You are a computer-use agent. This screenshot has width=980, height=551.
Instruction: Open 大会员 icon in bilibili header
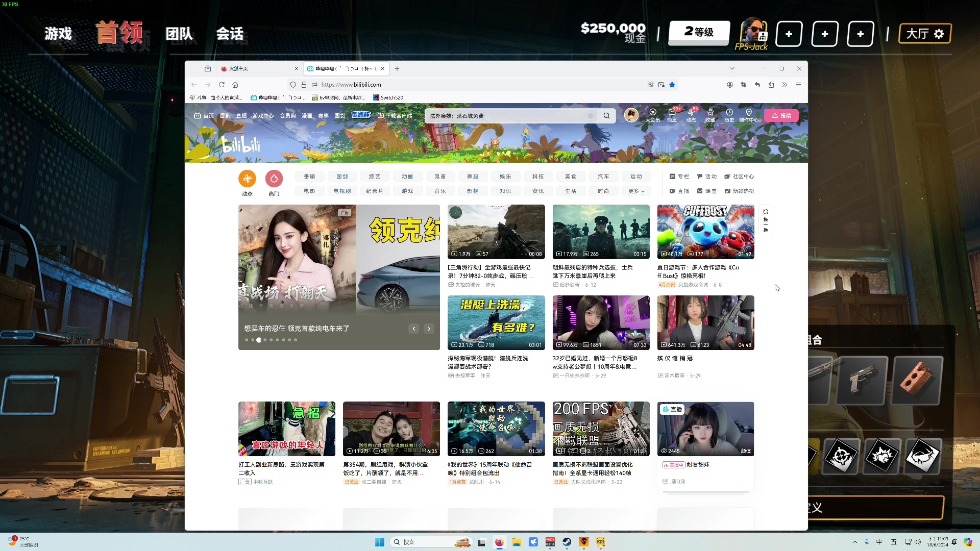coord(653,115)
